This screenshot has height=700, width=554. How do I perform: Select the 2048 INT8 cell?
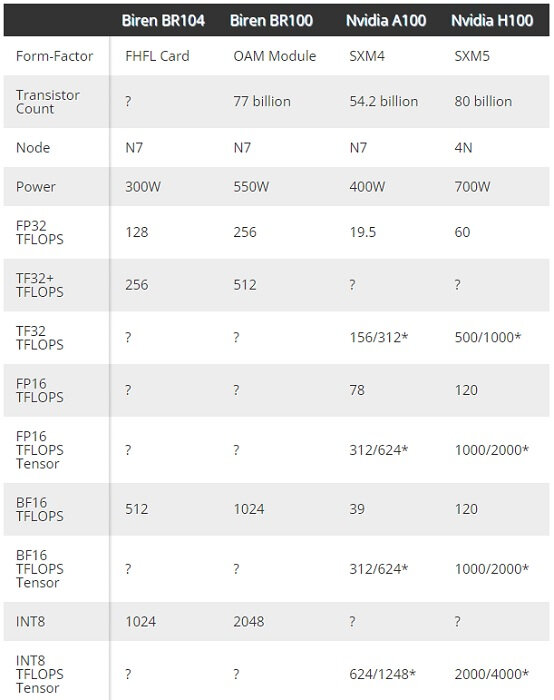tap(249, 622)
